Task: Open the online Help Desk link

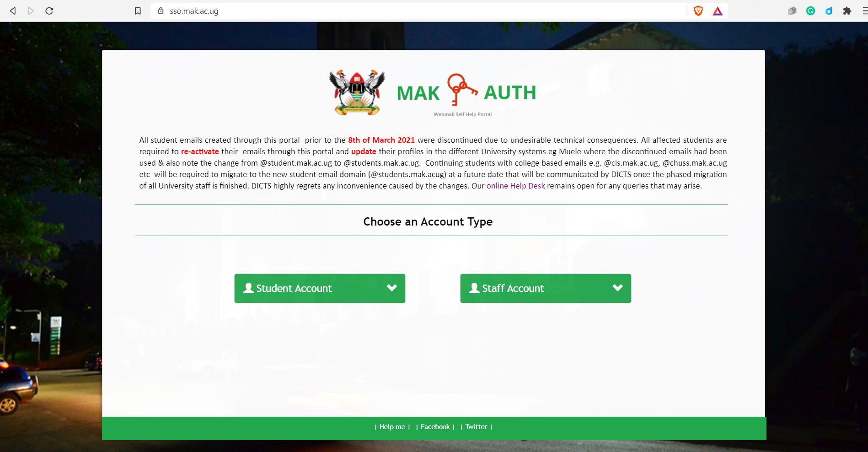Action: [x=515, y=186]
